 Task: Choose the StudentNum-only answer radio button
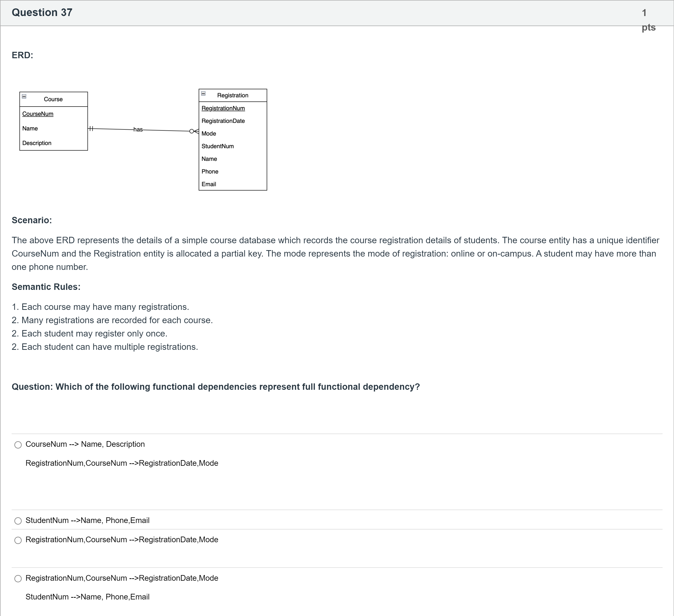click(x=18, y=521)
